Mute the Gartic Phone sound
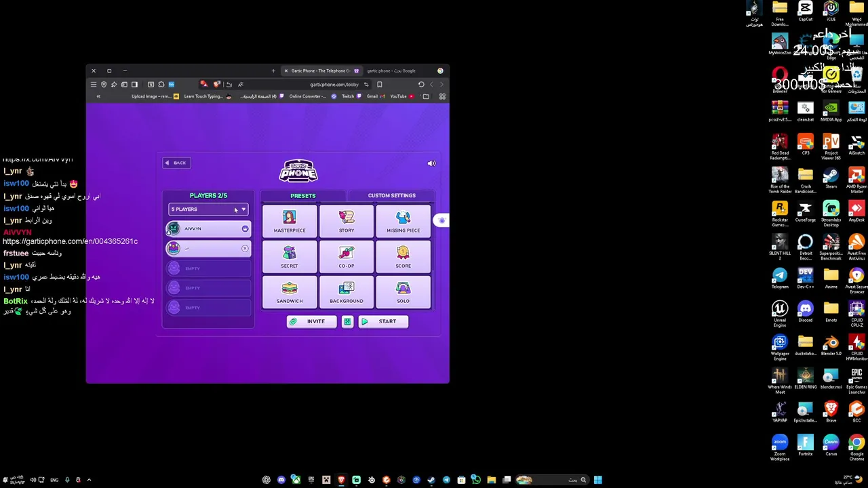Image resolution: width=868 pixels, height=488 pixels. [x=431, y=163]
